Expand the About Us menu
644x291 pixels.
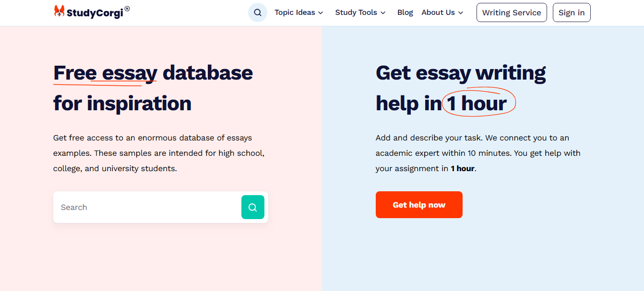point(442,12)
